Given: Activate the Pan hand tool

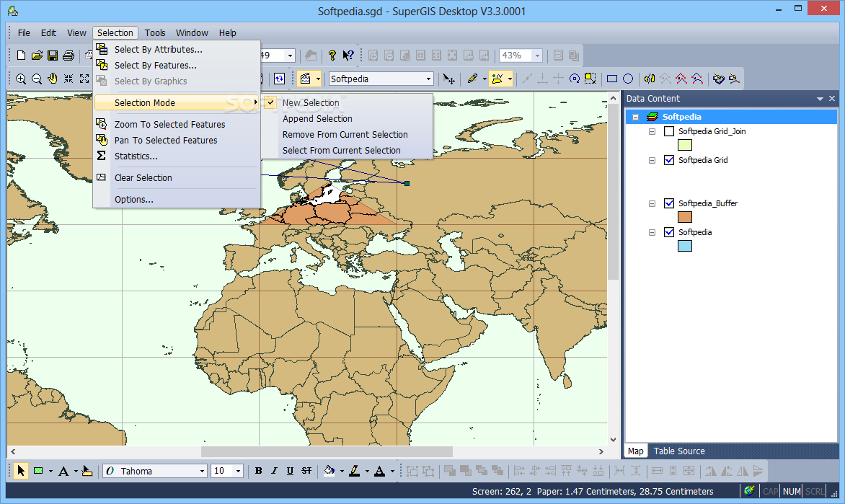Looking at the screenshot, I should pos(53,79).
